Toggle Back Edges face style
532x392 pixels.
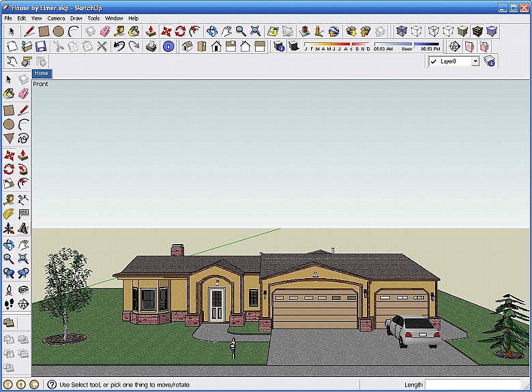pyautogui.click(x=416, y=31)
